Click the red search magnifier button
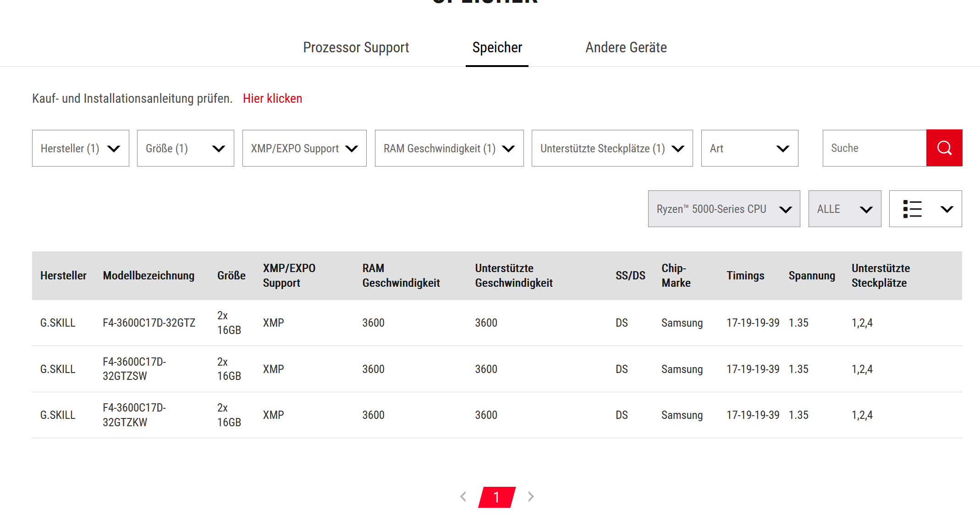The width and height of the screenshot is (980, 529). [x=944, y=148]
